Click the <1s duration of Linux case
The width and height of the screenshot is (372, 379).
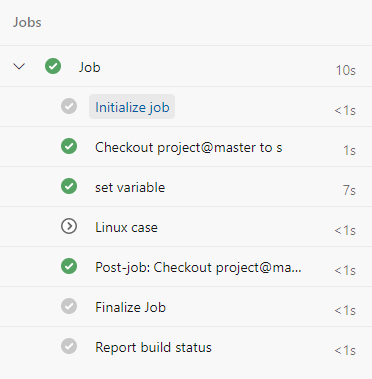(x=345, y=230)
